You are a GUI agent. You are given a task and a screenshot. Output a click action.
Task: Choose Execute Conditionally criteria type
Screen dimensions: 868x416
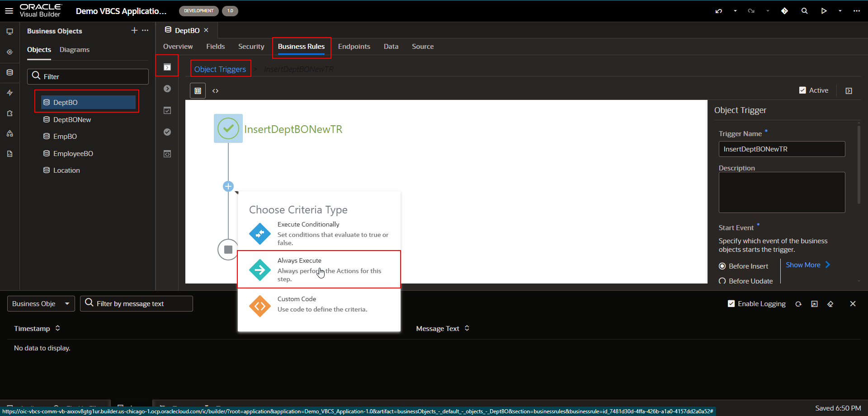(319, 233)
